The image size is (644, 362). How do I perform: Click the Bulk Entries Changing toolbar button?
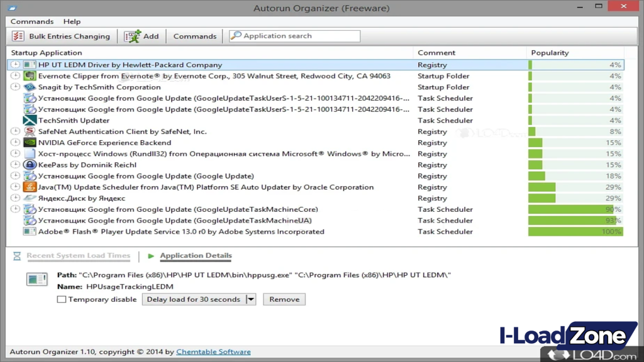click(61, 36)
